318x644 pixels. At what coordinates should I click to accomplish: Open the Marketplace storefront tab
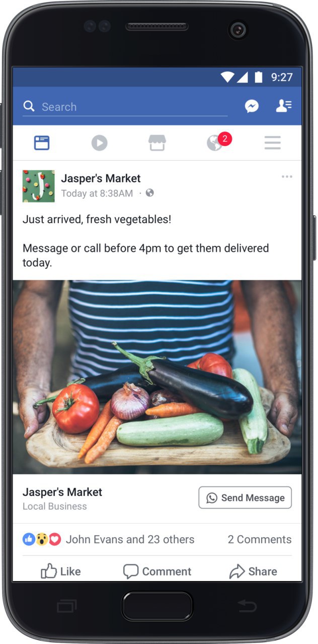click(x=157, y=143)
